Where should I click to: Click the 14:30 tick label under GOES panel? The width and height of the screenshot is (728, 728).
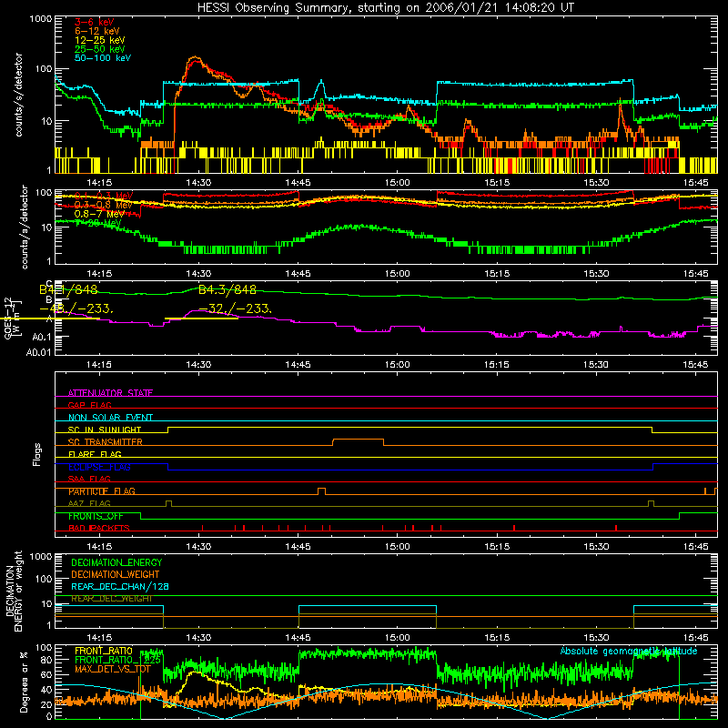pyautogui.click(x=198, y=365)
